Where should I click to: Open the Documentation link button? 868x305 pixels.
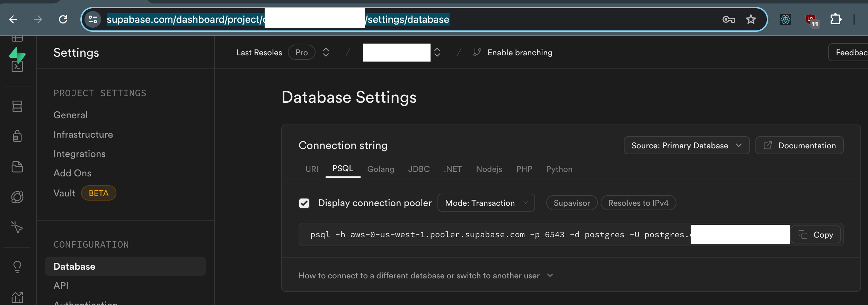pos(799,146)
